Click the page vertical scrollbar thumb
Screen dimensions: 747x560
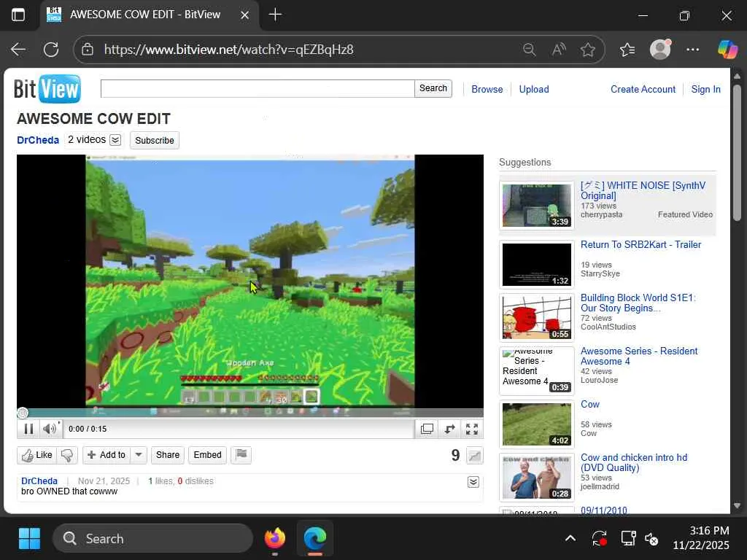[x=737, y=152]
